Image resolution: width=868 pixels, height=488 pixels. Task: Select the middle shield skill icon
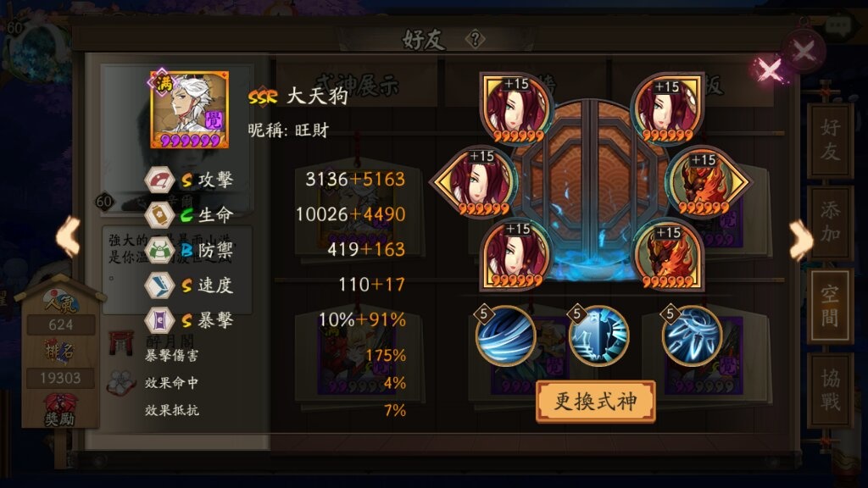(599, 335)
